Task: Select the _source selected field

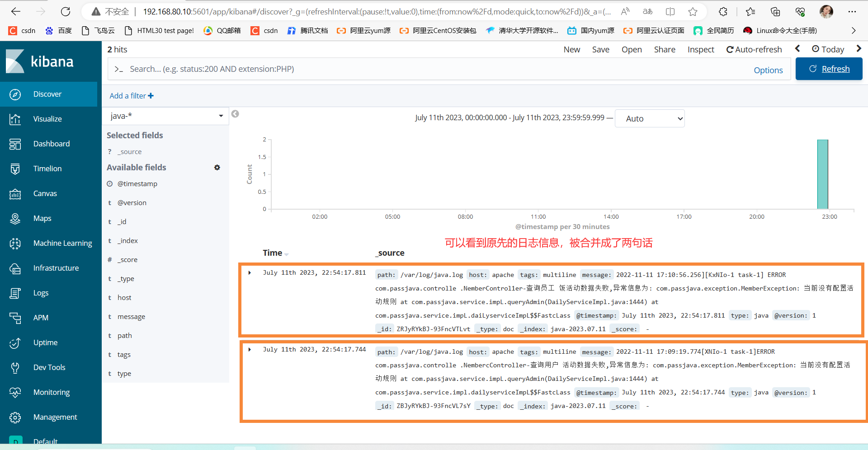Action: [129, 152]
